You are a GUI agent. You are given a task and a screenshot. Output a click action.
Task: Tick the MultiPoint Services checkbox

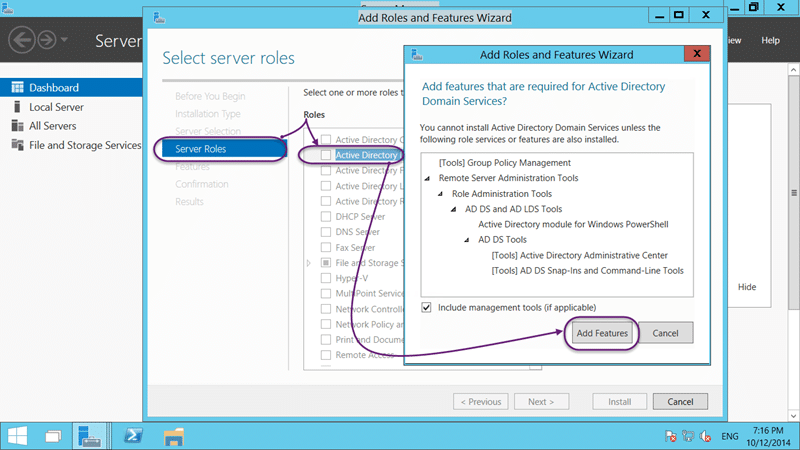pos(326,293)
